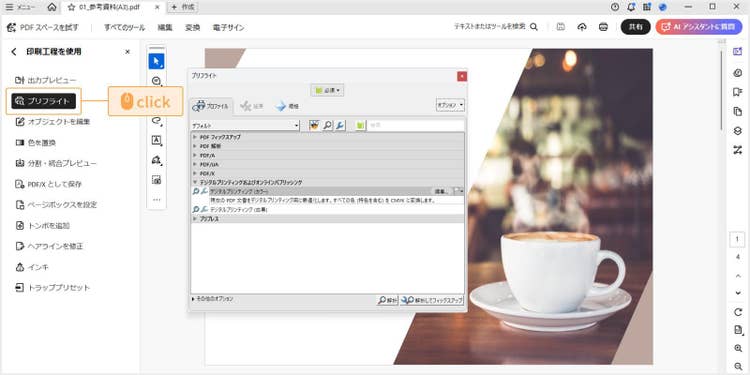Screen dimensions: 750x375
Task: Click the magnifier single checks icon
Action: (x=328, y=125)
